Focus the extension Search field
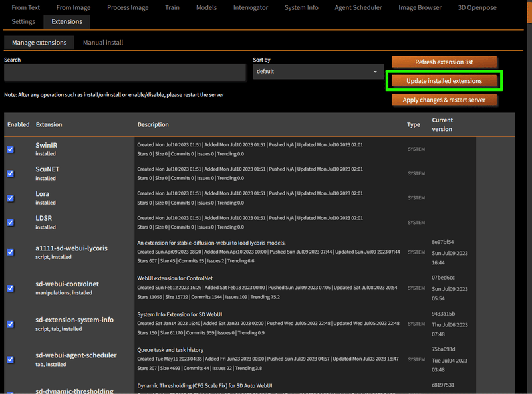 pos(125,72)
